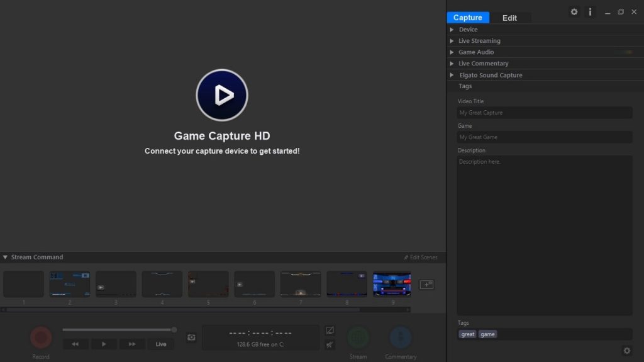The image size is (644, 362).
Task: Click the Description text area
Action: point(545,235)
